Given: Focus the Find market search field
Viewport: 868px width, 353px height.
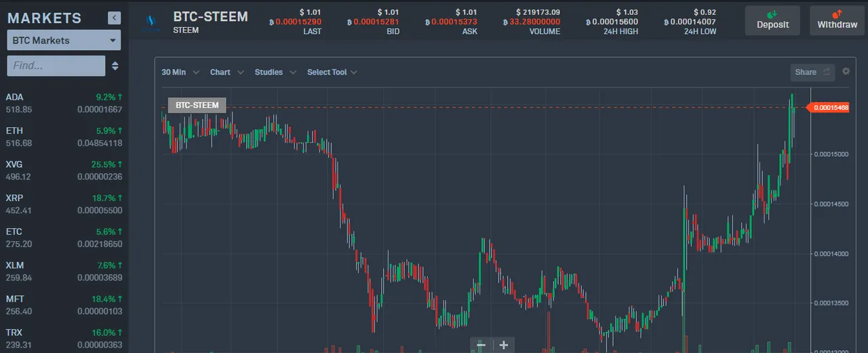Looking at the screenshot, I should [56, 66].
